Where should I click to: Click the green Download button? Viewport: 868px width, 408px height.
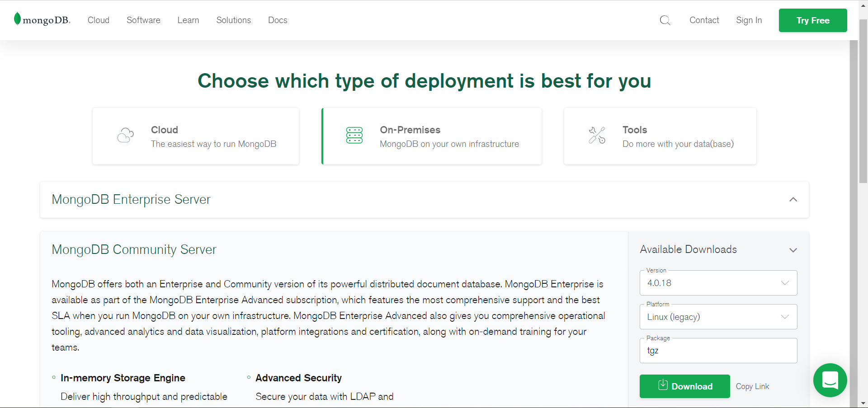click(x=684, y=386)
